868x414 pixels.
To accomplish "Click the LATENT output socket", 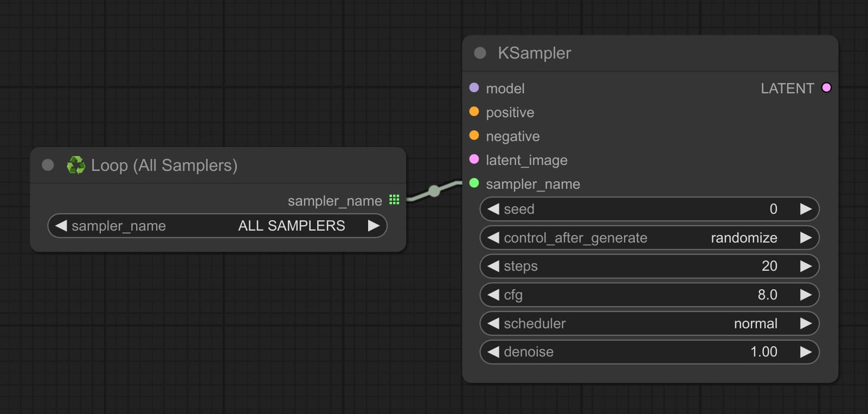I will coord(826,88).
